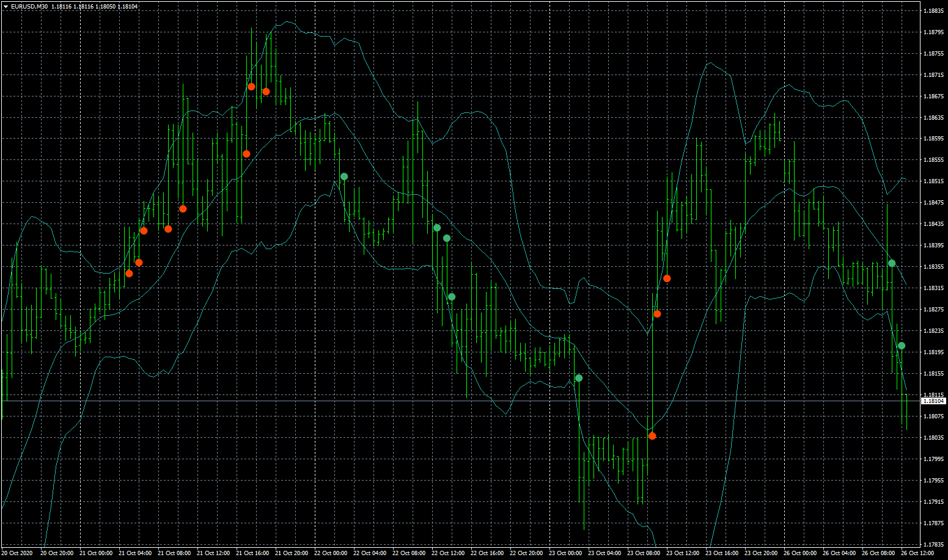The width and height of the screenshot is (948, 560).
Task: Click time axis label 23 Oct 04:00
Action: [x=604, y=553]
